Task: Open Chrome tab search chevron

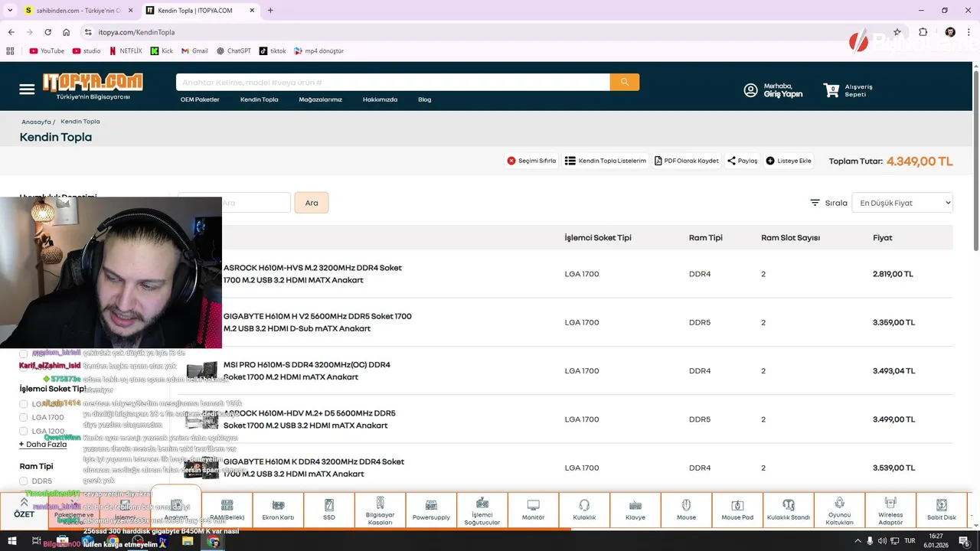Action: pos(10,10)
